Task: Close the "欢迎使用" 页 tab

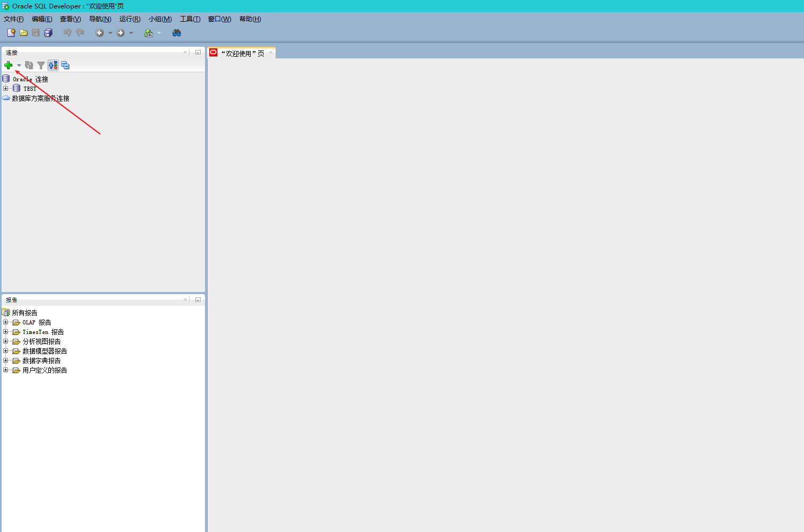Action: tap(271, 52)
